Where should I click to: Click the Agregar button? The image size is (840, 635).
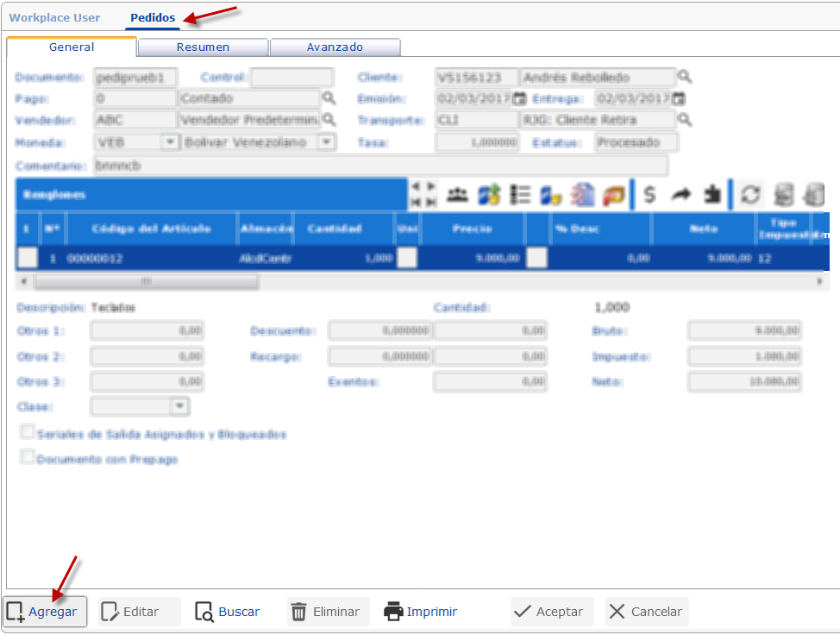point(44,611)
